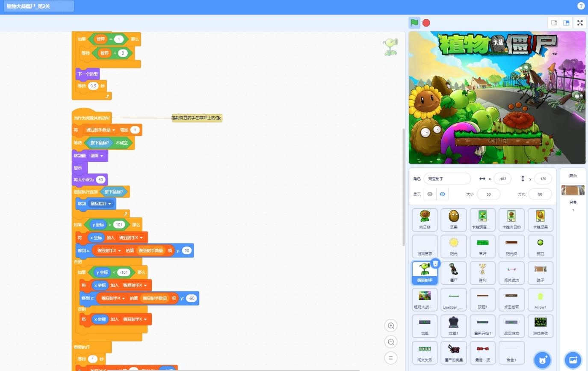Viewport: 588px width, 371px height.
Task: Open the 豌豆射手数量 variable dropdown
Action: click(100, 130)
